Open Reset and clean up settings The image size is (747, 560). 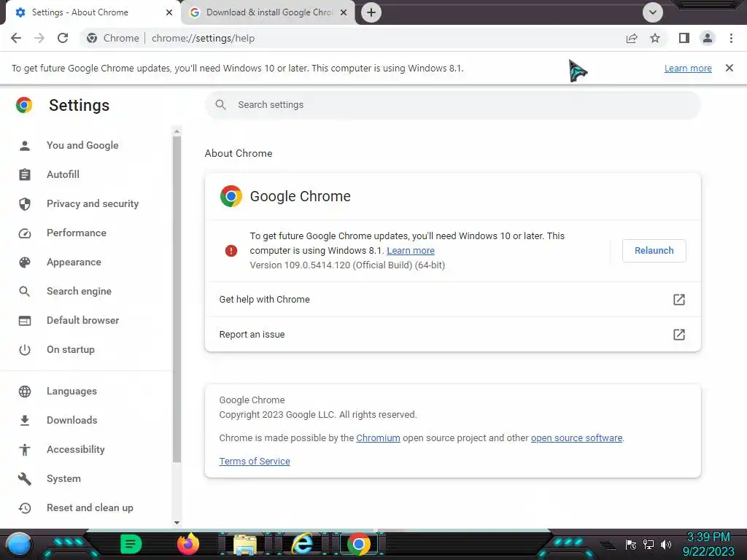(90, 507)
